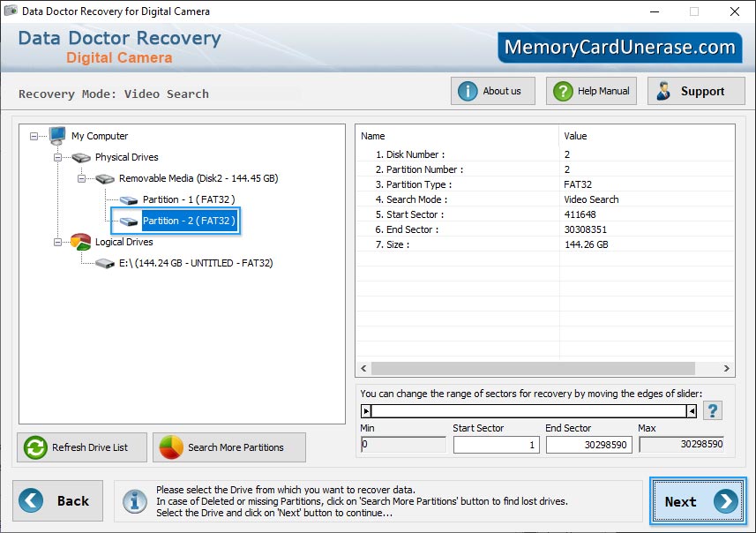Click the horizontal scrollbar in details table
Image resolution: width=756 pixels, height=533 pixels.
pos(533,369)
